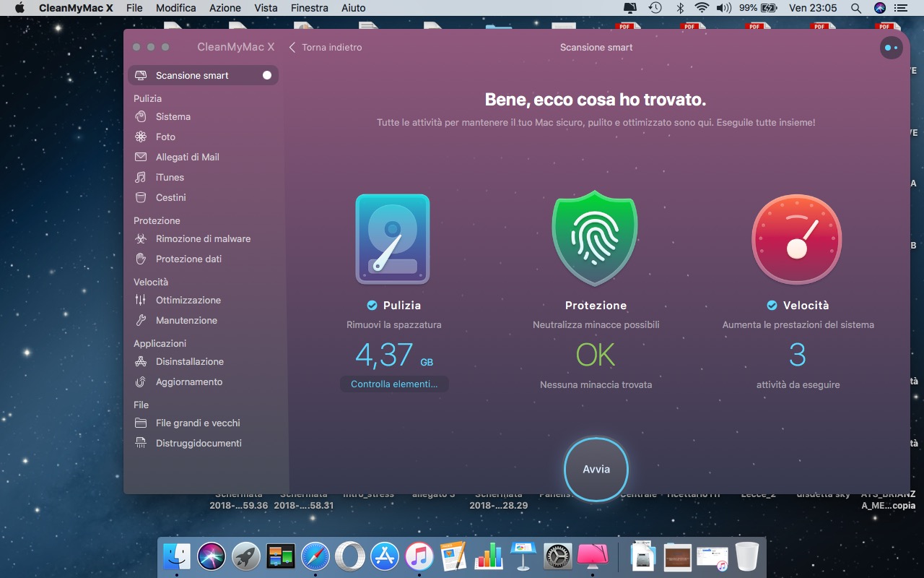Open App Store icon in the Dock
Screen dimensions: 924x578
coord(385,556)
